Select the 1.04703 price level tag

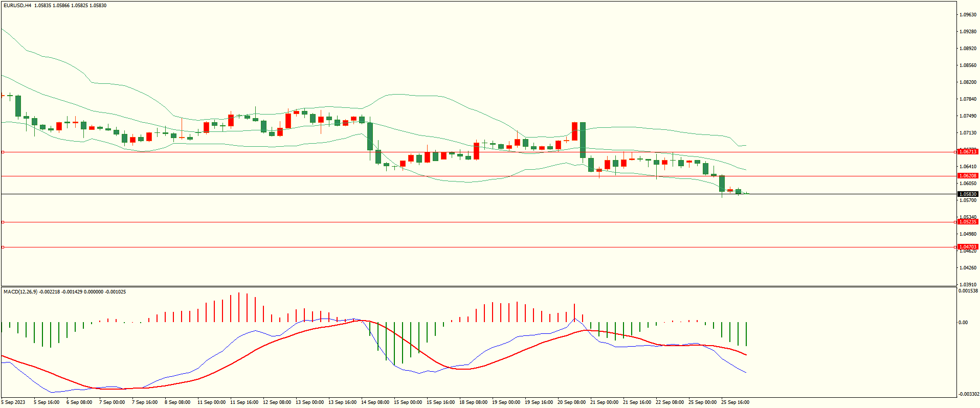click(x=967, y=247)
